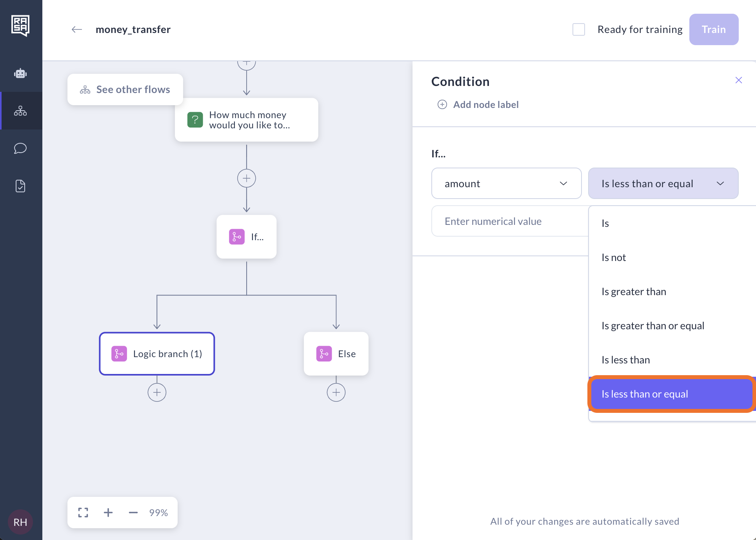Viewport: 756px width, 540px height.
Task: Add a step below the Else node
Action: pos(336,392)
